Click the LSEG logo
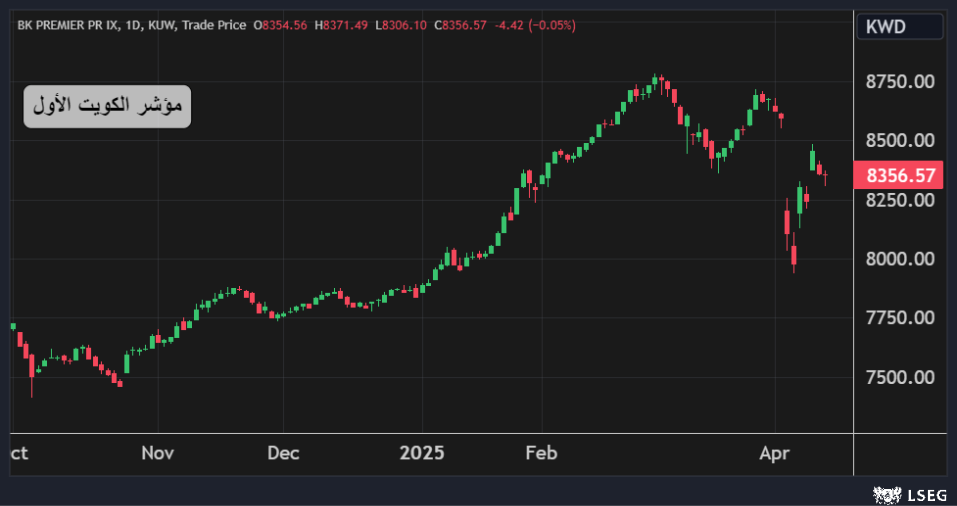 click(x=909, y=494)
